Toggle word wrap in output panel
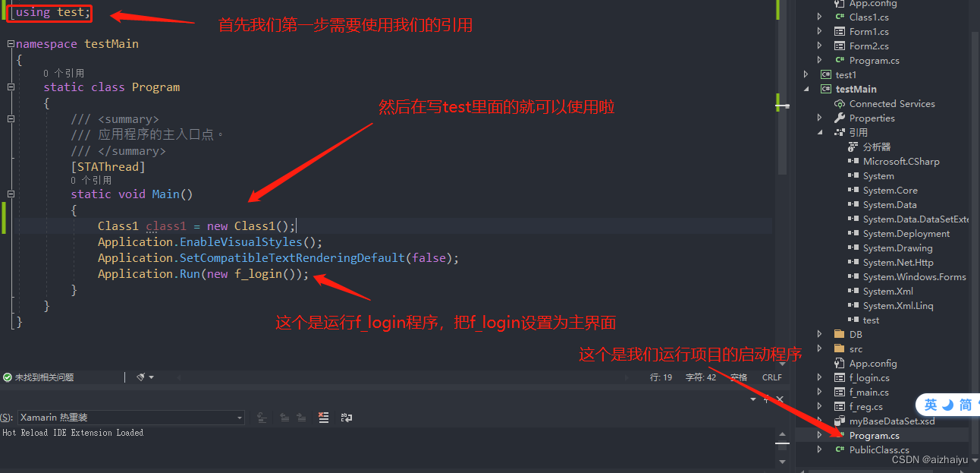 347,418
